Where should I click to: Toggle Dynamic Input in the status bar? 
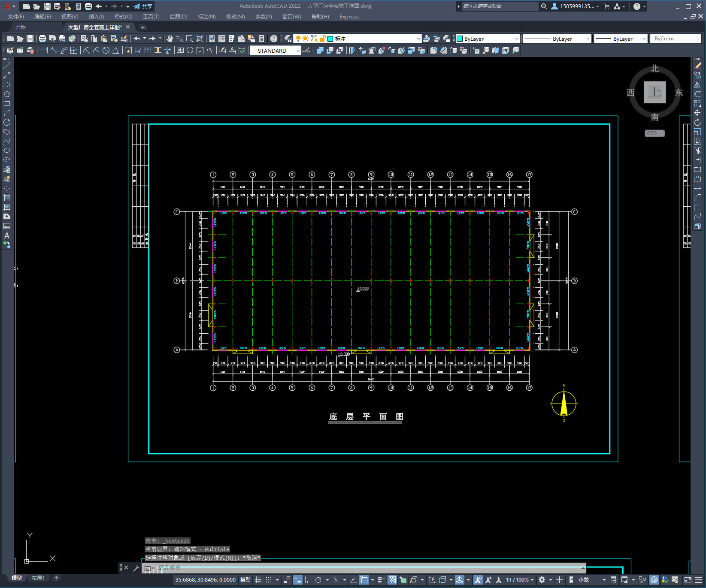coord(297,580)
